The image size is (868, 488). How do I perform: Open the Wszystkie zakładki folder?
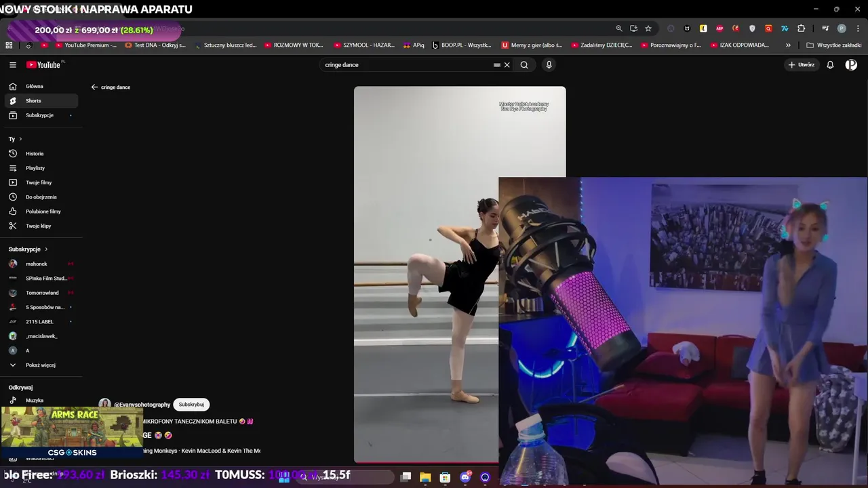pos(834,45)
